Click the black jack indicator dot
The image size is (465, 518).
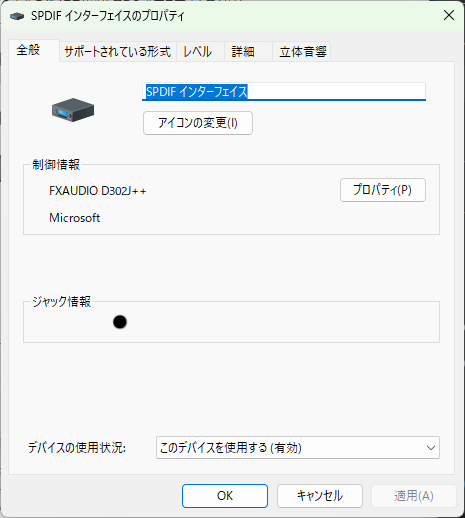[x=120, y=322]
